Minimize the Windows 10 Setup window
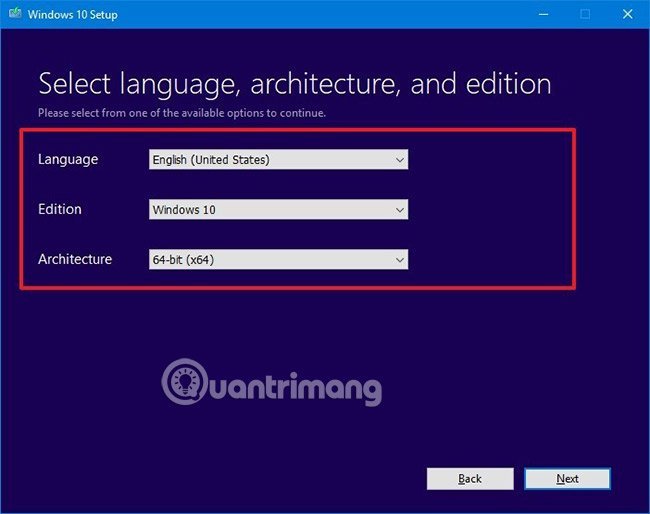This screenshot has height=514, width=650. pyautogui.click(x=543, y=14)
